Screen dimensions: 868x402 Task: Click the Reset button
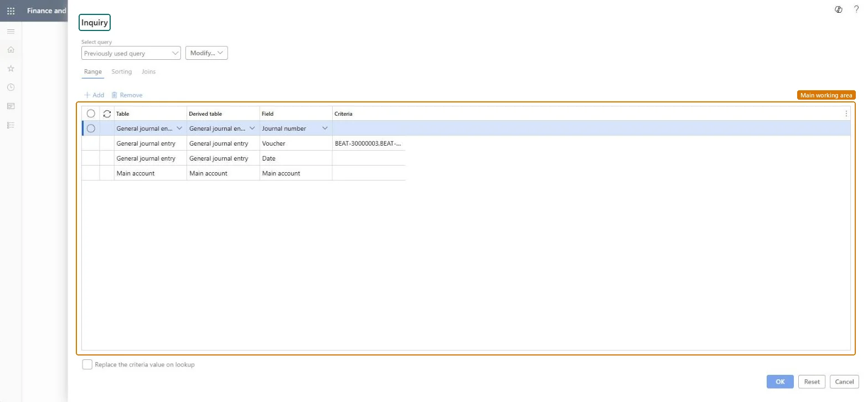tap(812, 382)
